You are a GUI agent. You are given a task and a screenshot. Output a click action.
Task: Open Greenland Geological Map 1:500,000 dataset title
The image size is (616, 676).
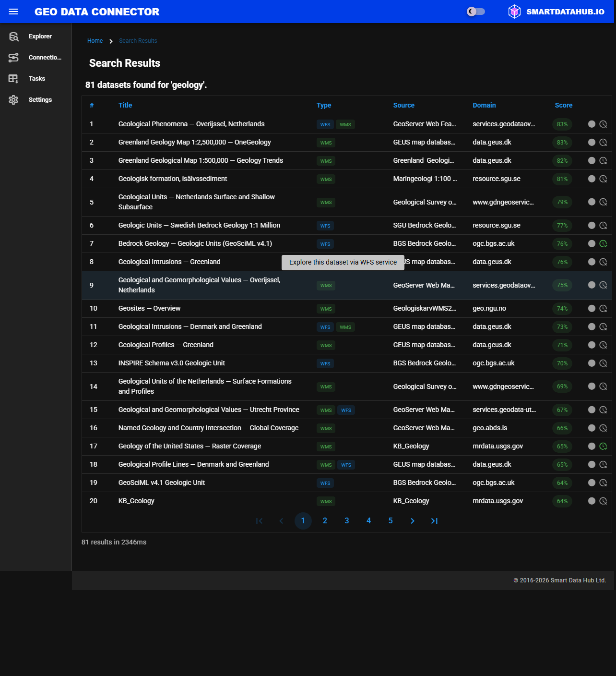(201, 160)
